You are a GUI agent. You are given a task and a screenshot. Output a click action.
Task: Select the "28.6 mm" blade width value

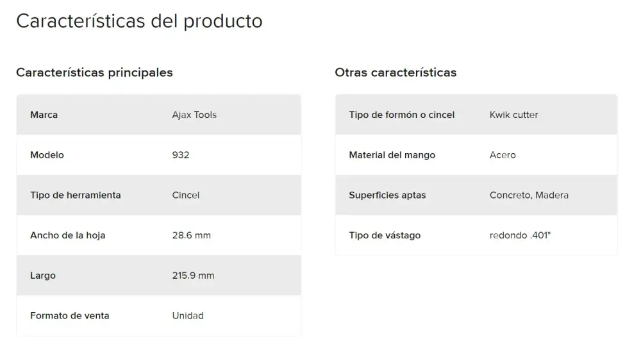191,235
